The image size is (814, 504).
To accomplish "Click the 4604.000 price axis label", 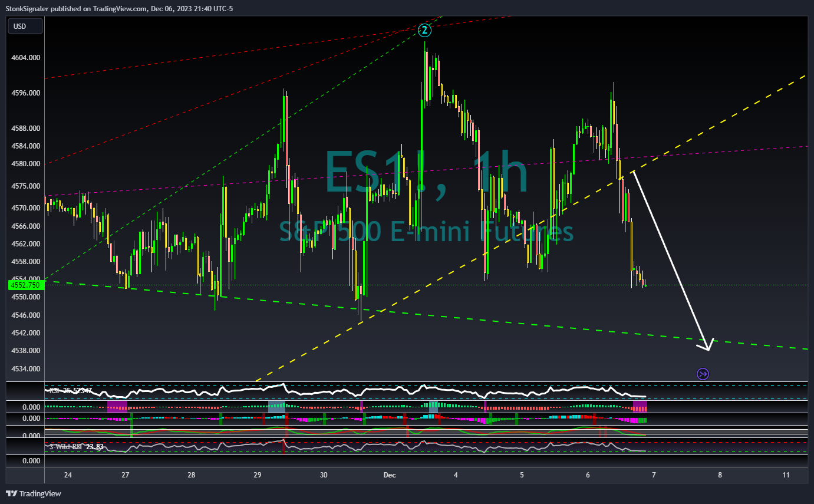I will [x=26, y=58].
